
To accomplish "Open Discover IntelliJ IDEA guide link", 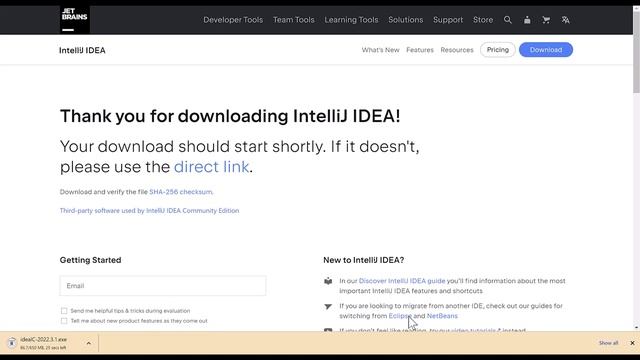I will 402,281.
